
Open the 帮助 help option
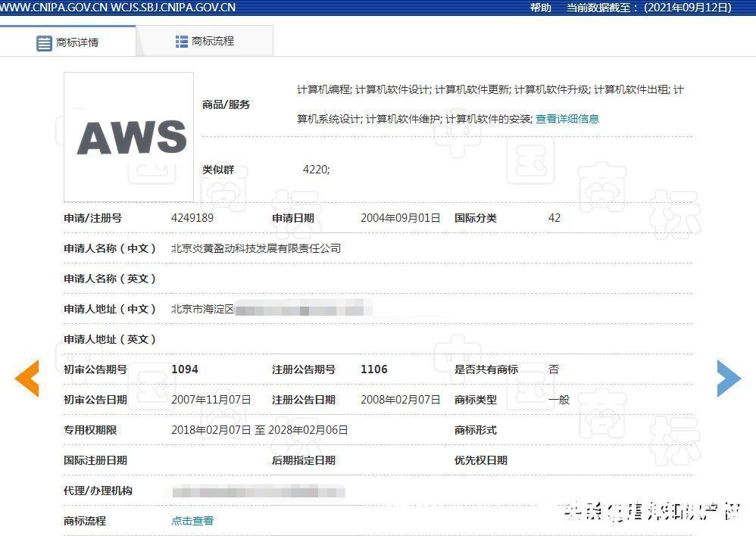539,8
